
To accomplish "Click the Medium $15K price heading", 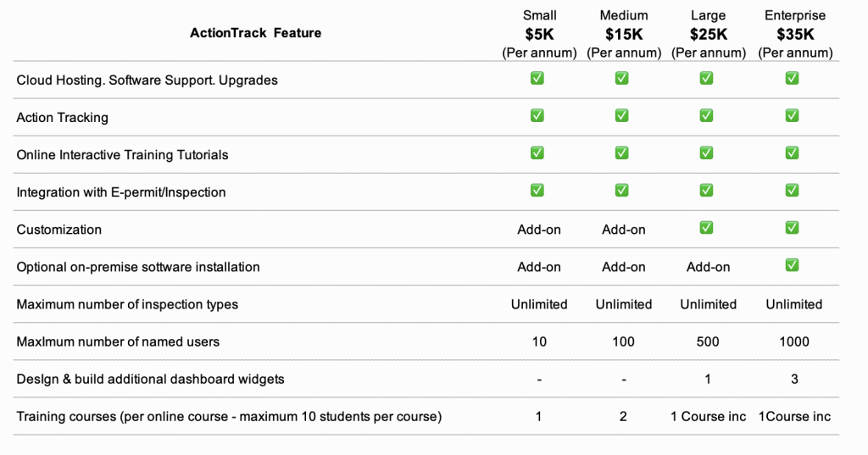I will (x=624, y=35).
